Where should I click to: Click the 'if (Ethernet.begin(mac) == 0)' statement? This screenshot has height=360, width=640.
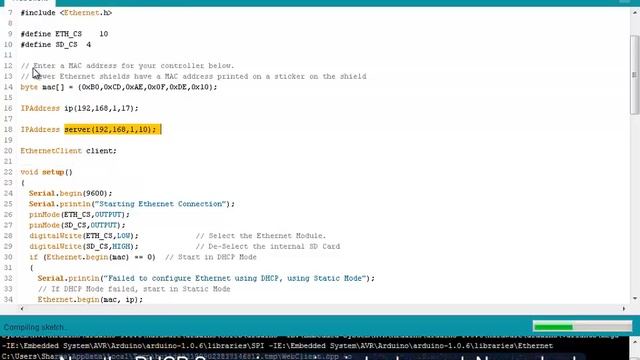coord(92,257)
